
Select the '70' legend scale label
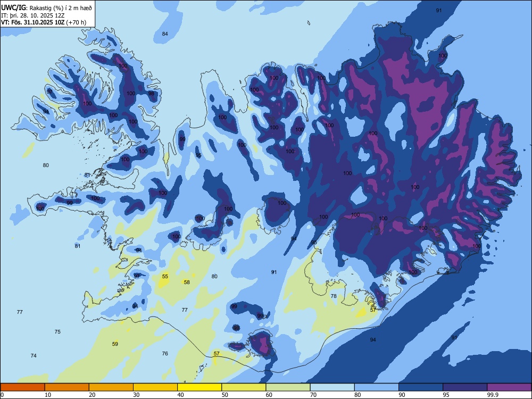313,395
